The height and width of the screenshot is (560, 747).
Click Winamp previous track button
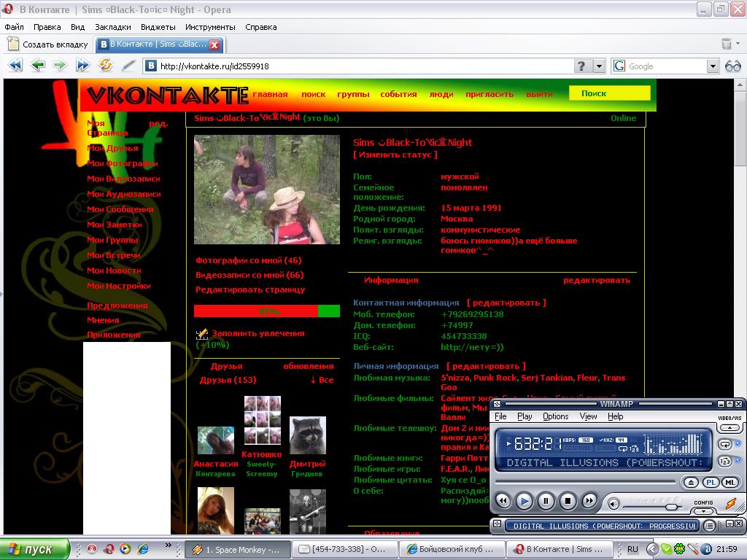pos(503,501)
